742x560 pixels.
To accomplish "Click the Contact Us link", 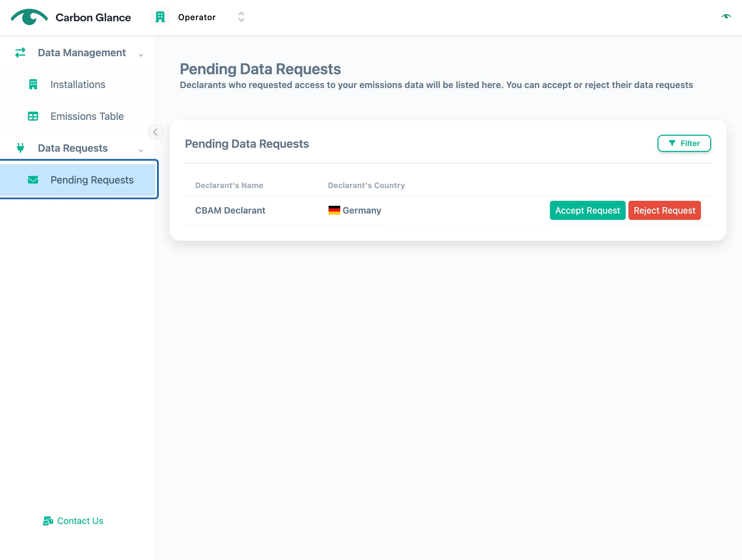I will pos(80,521).
